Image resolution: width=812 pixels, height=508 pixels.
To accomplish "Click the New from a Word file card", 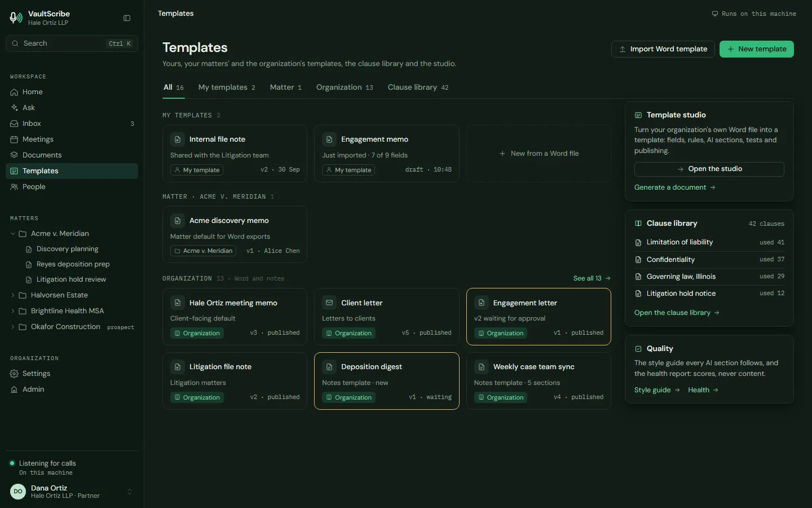I will coord(539,154).
